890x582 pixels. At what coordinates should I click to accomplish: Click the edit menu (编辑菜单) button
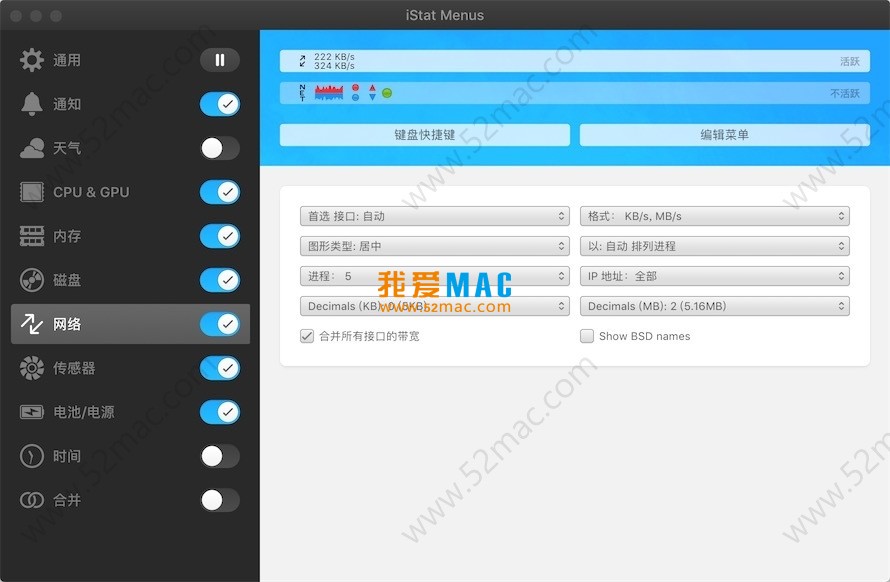(x=724, y=135)
